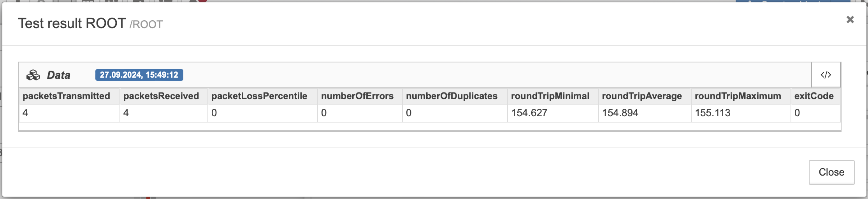
Task: Select the 27.09.2024 timestamp badge
Action: pos(139,75)
